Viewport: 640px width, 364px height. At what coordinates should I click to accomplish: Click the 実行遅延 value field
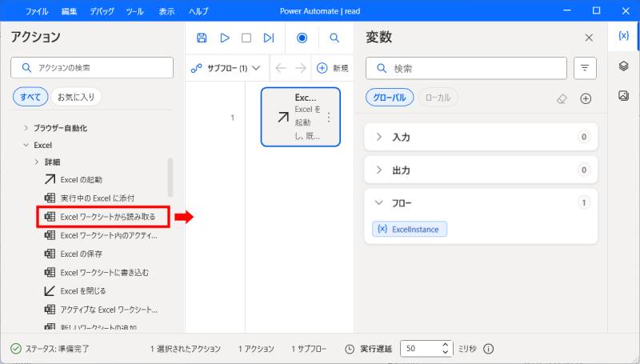[x=421, y=349]
